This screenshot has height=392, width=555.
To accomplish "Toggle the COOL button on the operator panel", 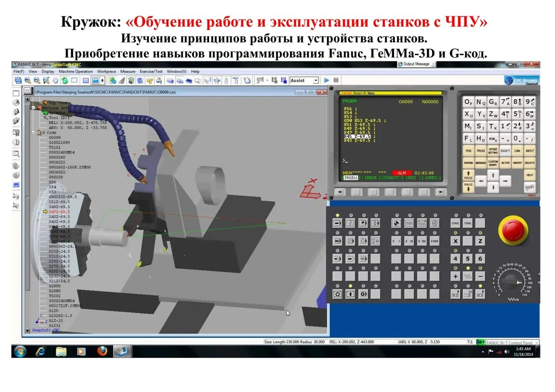I will pyautogui.click(x=455, y=223).
